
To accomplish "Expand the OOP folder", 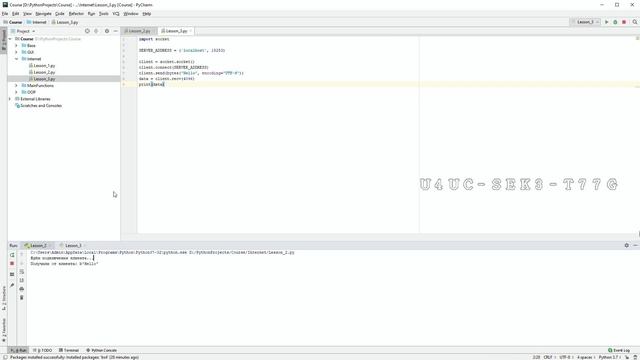I will point(16,92).
